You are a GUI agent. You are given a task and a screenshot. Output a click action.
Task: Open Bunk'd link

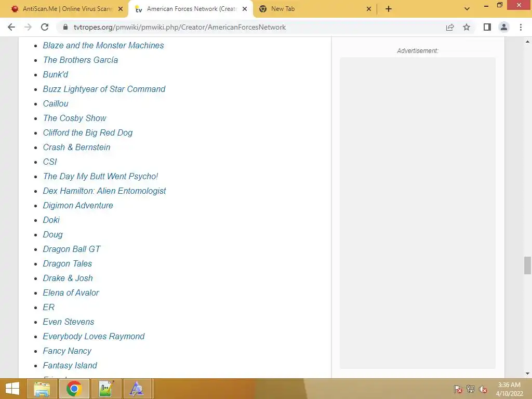point(55,75)
